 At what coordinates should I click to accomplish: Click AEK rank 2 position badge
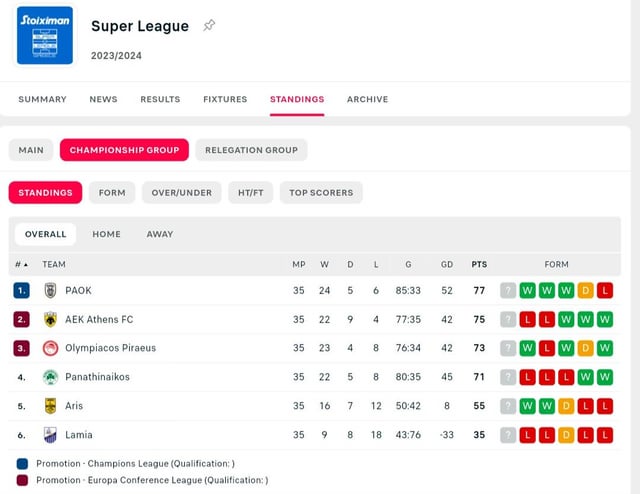point(21,320)
